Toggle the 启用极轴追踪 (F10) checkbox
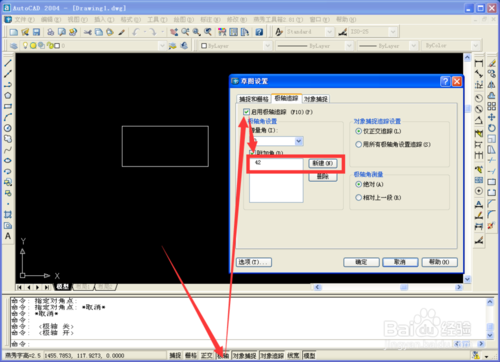The width and height of the screenshot is (500, 362). 246,112
